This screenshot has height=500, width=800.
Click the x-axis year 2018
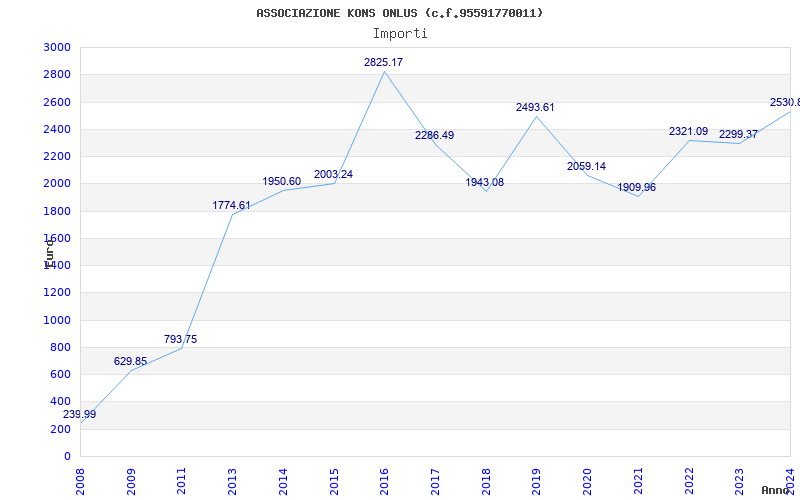486,482
